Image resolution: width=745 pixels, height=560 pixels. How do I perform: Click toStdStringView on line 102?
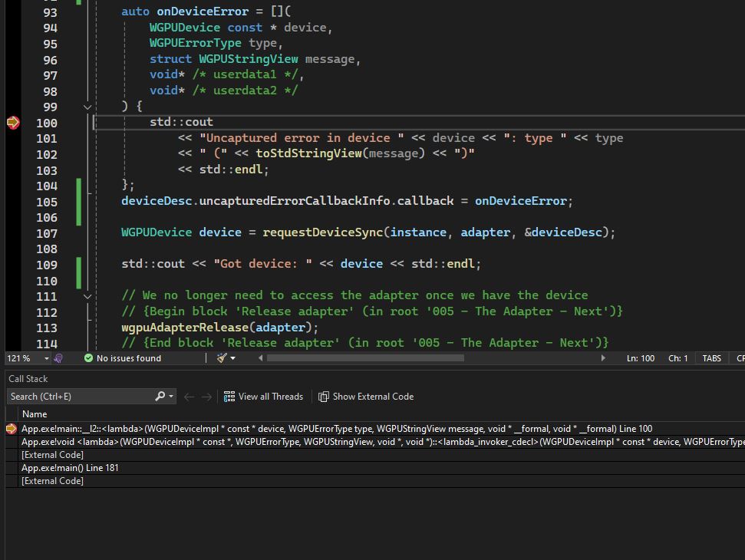tap(308, 153)
